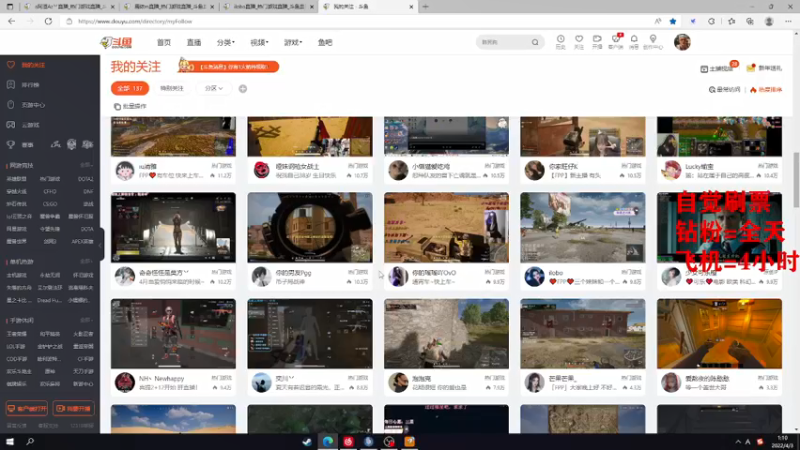Select the 特别关注 filter pill

(172, 88)
